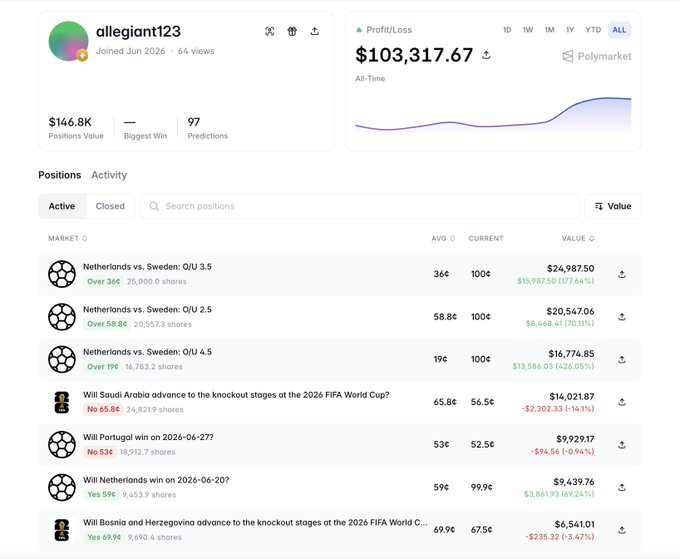680x559 pixels.
Task: Share the Netherlands vs. Sweden O/U 3.5 position
Action: click(622, 274)
